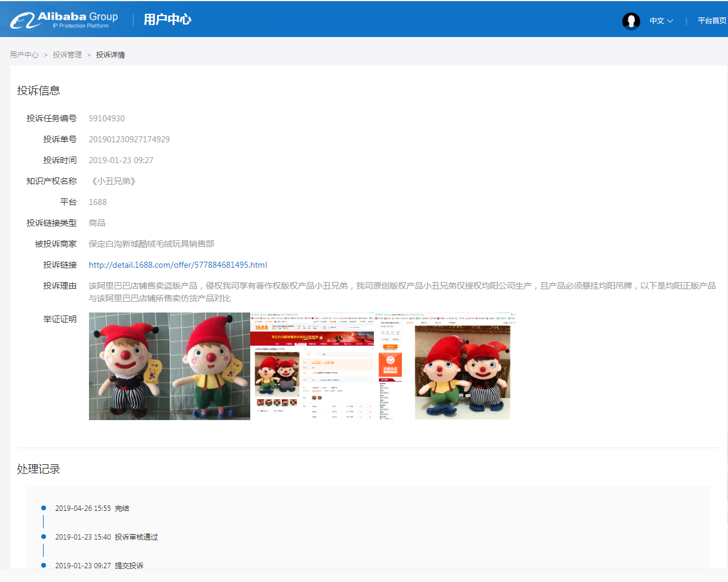Expand the 中文 language dropdown
The image size is (728, 582).
(x=661, y=21)
